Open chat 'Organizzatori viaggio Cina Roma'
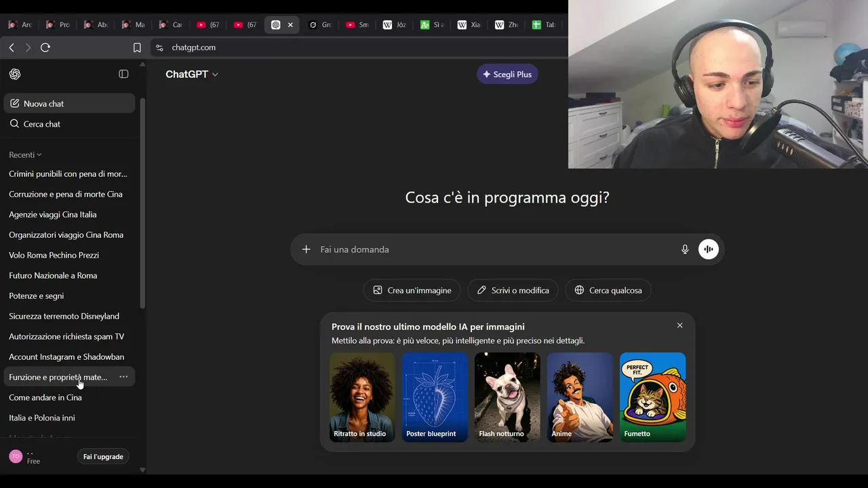 tap(69, 235)
